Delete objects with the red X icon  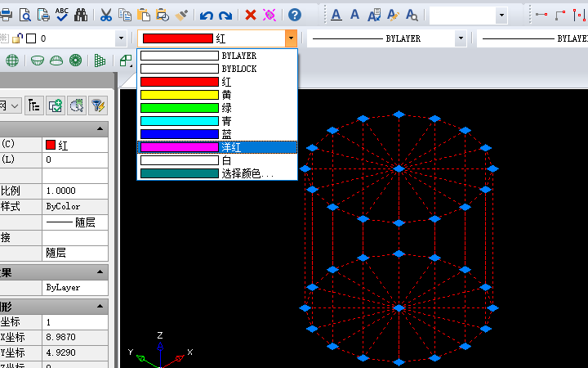(251, 15)
